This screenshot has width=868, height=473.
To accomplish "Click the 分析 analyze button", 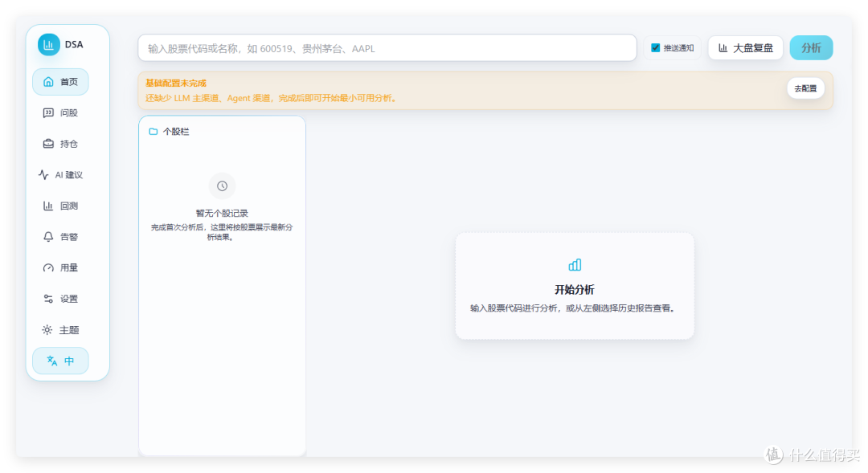I will 811,48.
